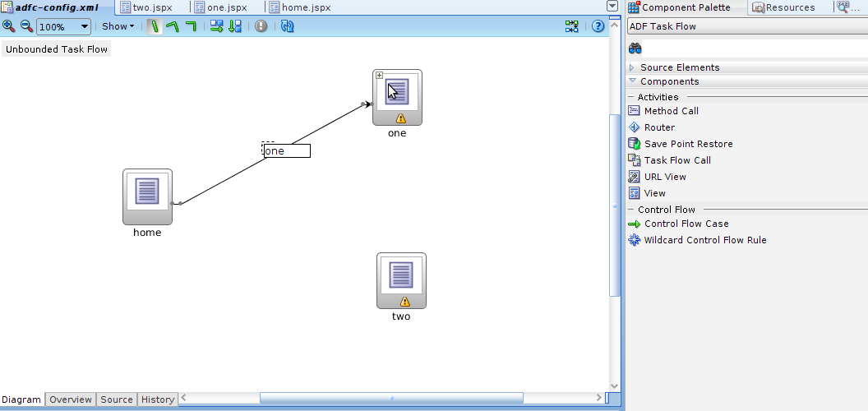
Task: Click the 'one' label text field
Action: click(x=286, y=151)
